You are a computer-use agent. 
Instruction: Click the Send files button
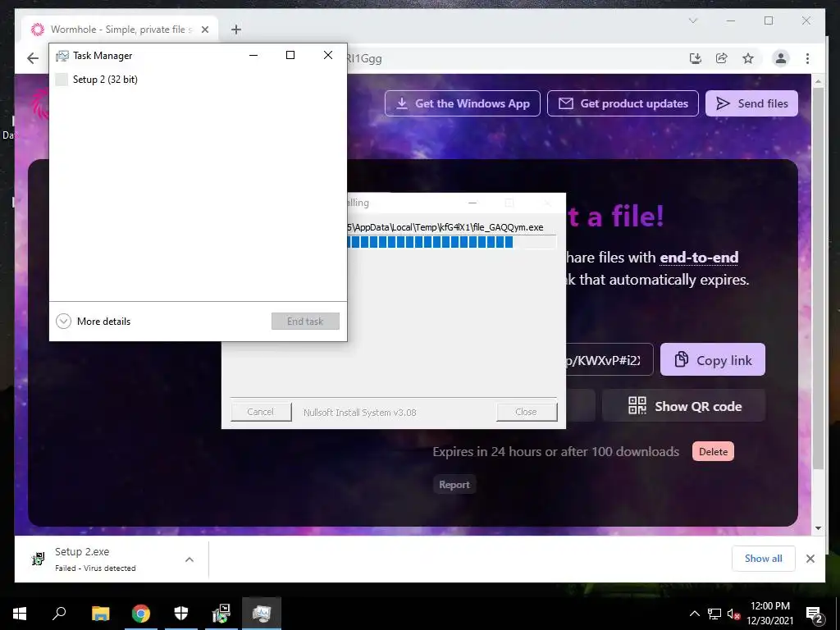point(751,103)
